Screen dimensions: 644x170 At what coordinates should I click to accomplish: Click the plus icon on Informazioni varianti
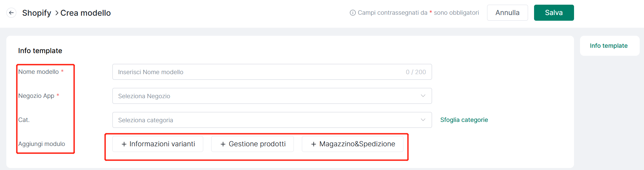coord(124,144)
